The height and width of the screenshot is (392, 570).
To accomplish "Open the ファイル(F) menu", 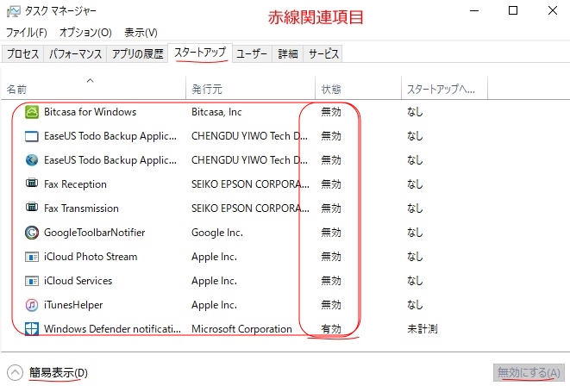I will point(27,33).
